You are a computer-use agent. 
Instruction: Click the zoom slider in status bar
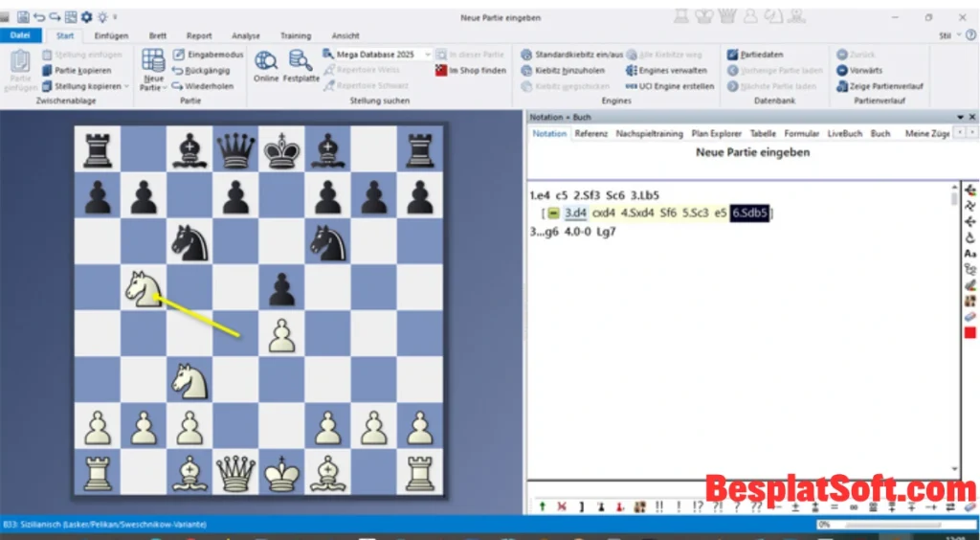click(x=895, y=525)
